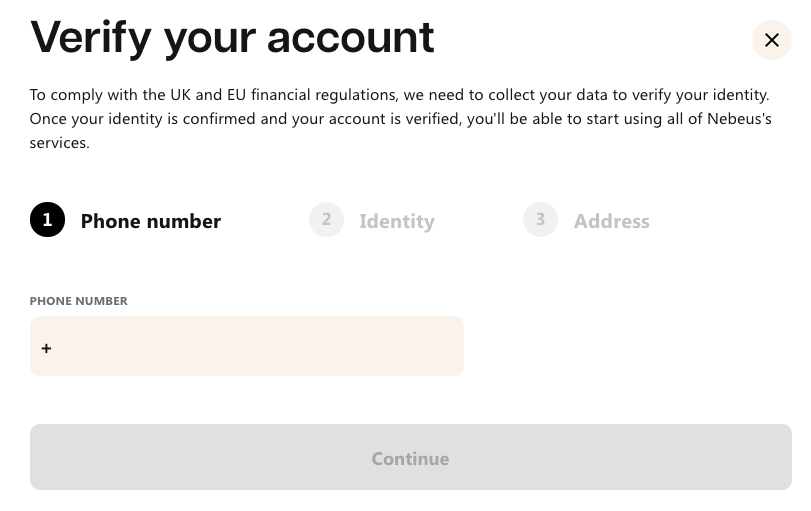The width and height of the screenshot is (811, 511).
Task: Click the text UK and EU financial regulations
Action: click(x=283, y=95)
